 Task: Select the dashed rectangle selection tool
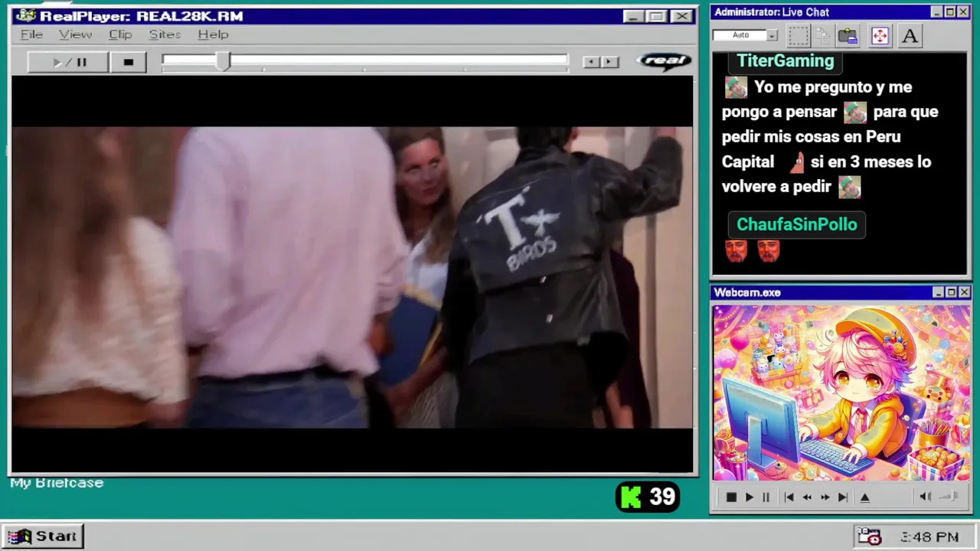point(799,36)
